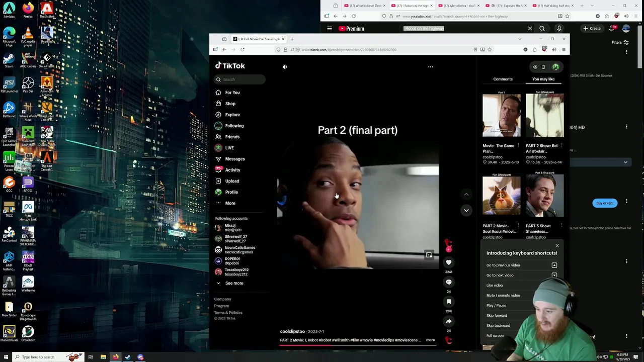Close the keyboard shortcuts popup
644x362 pixels.
557,246
